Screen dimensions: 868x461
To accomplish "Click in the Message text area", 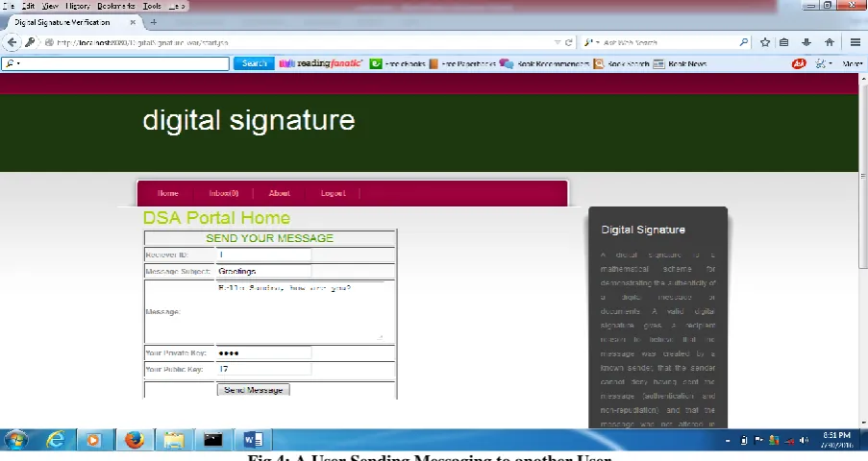I will point(300,311).
